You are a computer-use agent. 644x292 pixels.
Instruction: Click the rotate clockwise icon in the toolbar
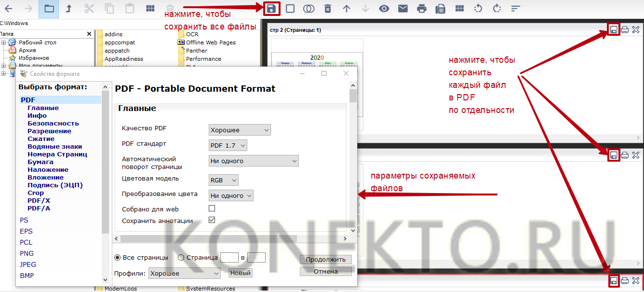497,8
